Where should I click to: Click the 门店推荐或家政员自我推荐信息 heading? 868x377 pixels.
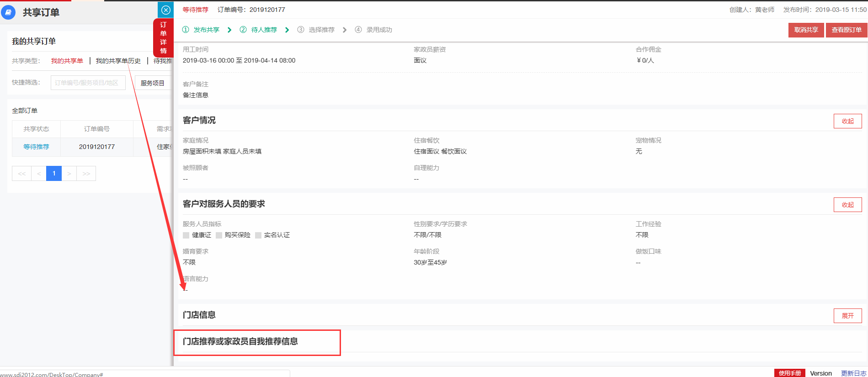click(240, 341)
